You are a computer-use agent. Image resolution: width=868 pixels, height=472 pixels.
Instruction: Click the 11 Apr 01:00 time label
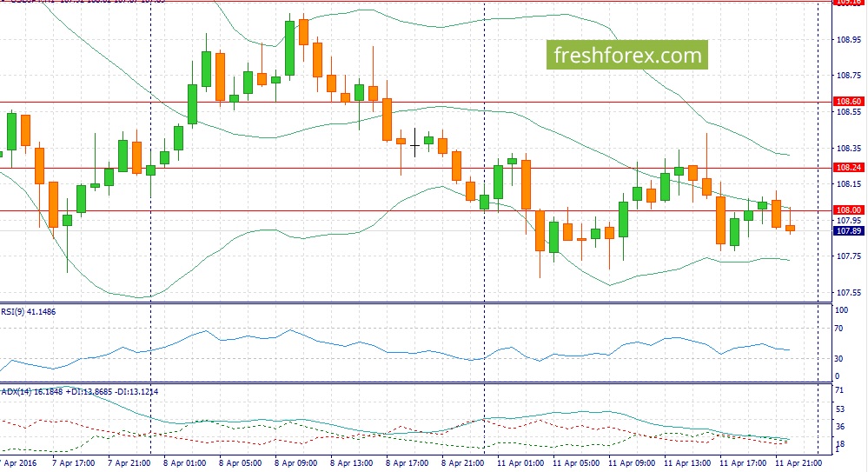tap(515, 462)
